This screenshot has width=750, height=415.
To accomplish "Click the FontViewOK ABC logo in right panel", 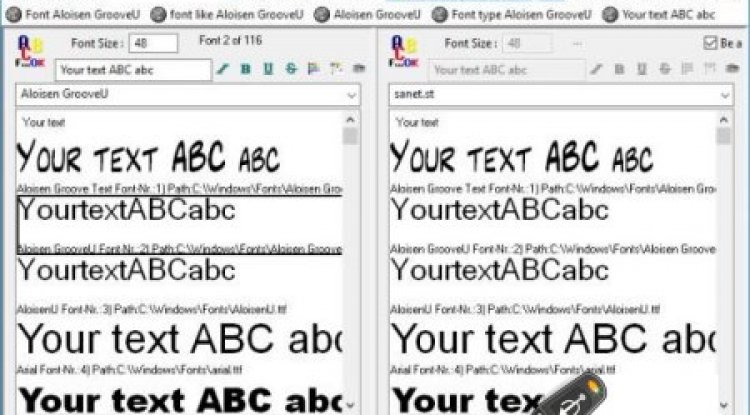I will (x=404, y=52).
